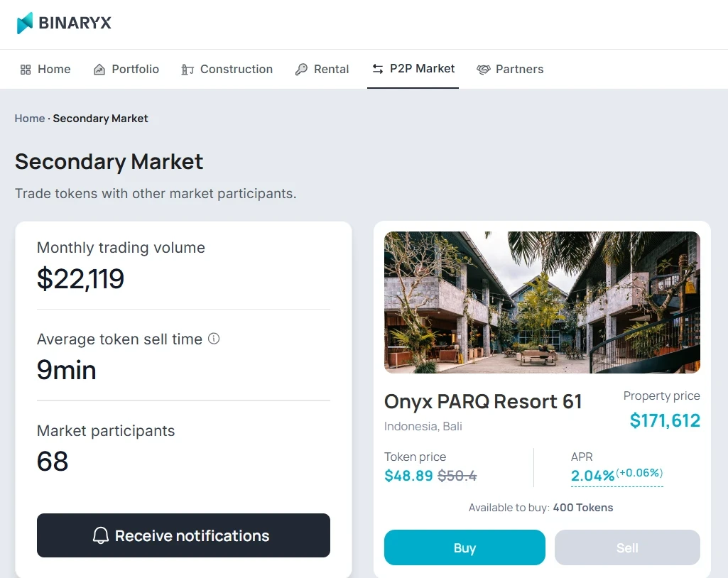Open the Partners tab
Viewport: 728px width, 578px height.
click(519, 70)
